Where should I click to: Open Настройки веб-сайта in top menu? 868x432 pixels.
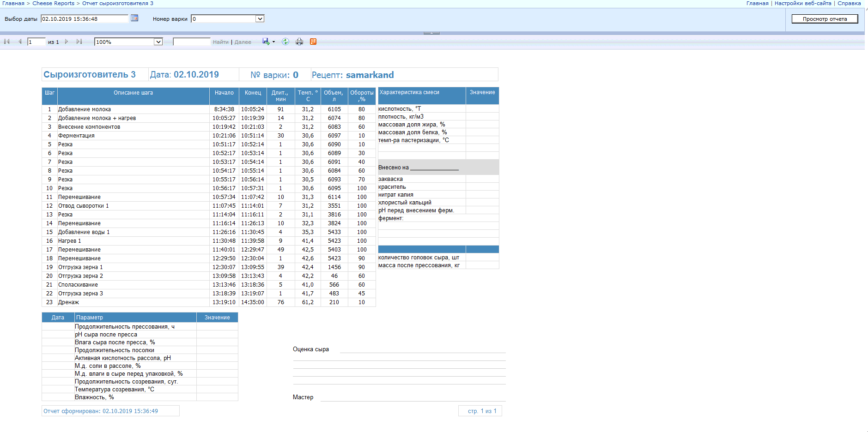tap(802, 3)
